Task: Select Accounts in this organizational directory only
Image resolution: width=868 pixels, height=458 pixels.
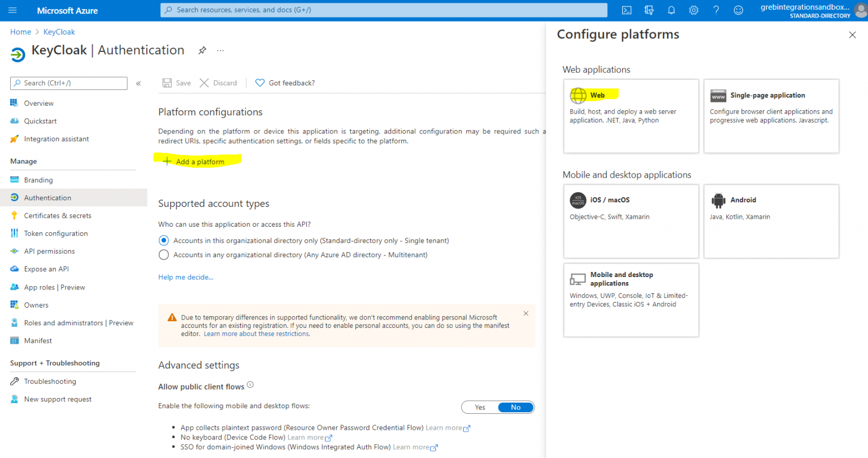Action: click(x=163, y=240)
